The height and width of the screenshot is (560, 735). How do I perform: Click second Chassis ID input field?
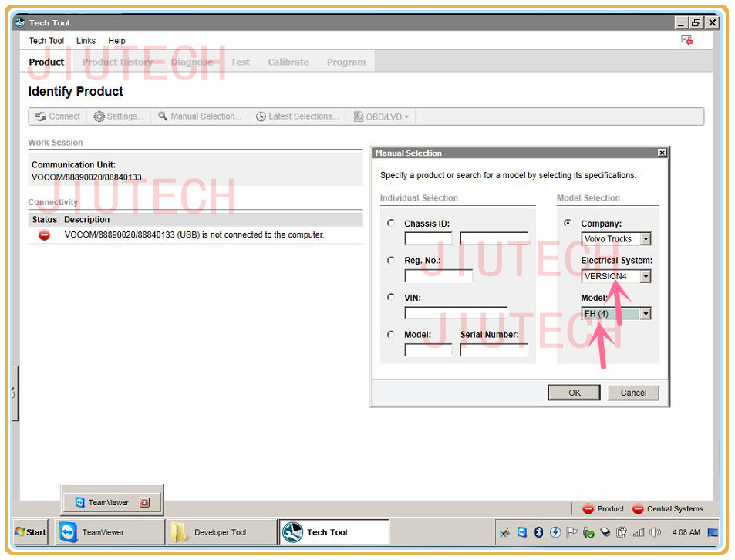coord(494,238)
